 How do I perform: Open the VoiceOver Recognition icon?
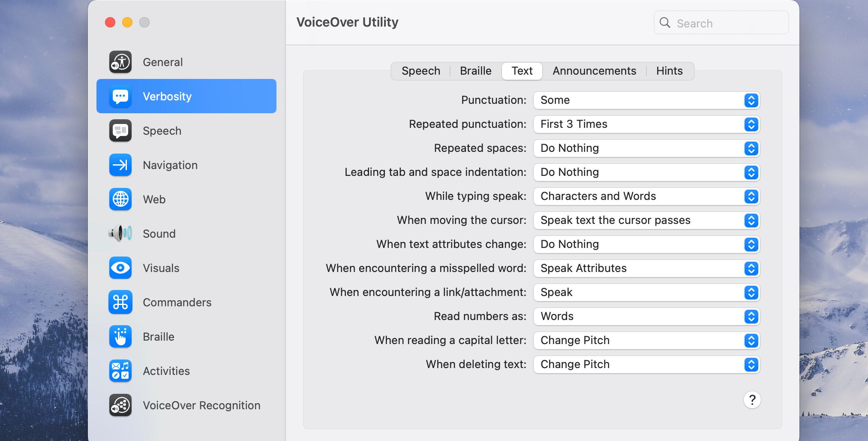tap(120, 405)
